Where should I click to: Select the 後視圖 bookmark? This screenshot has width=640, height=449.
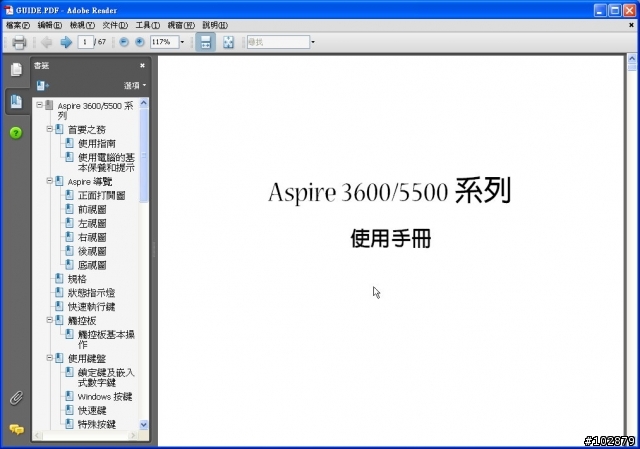[92, 251]
